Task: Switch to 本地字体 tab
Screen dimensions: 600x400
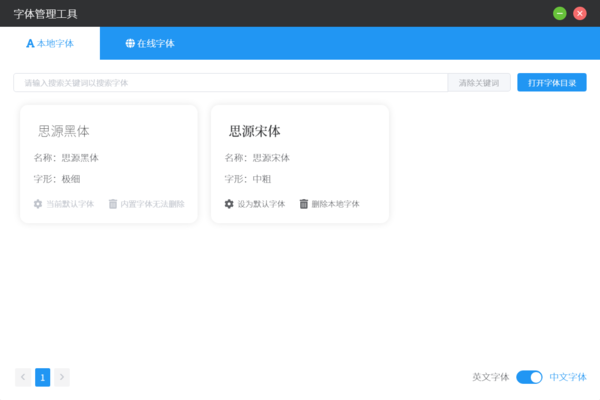Action: tap(50, 43)
